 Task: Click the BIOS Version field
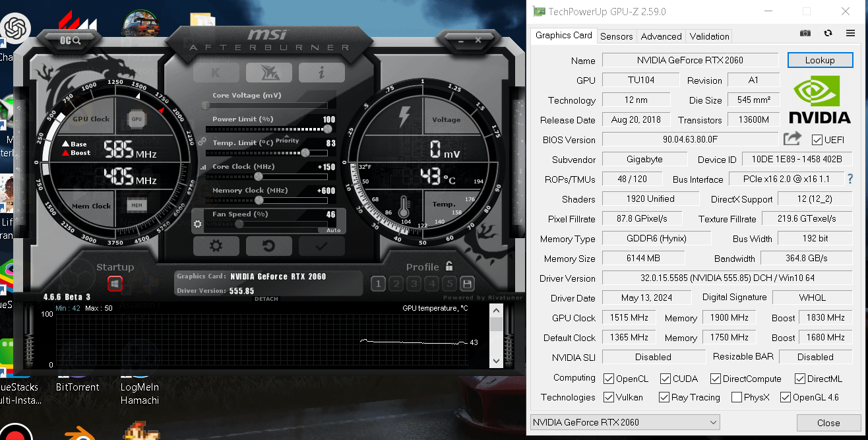690,139
